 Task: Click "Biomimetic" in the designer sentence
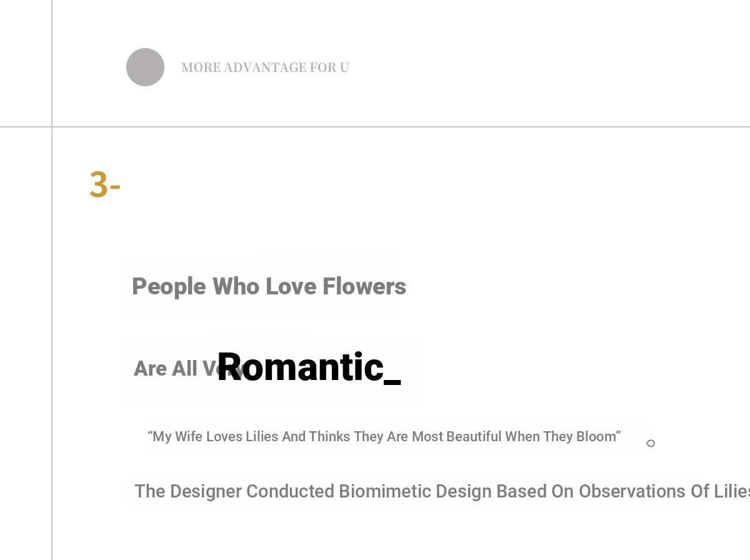(x=385, y=491)
